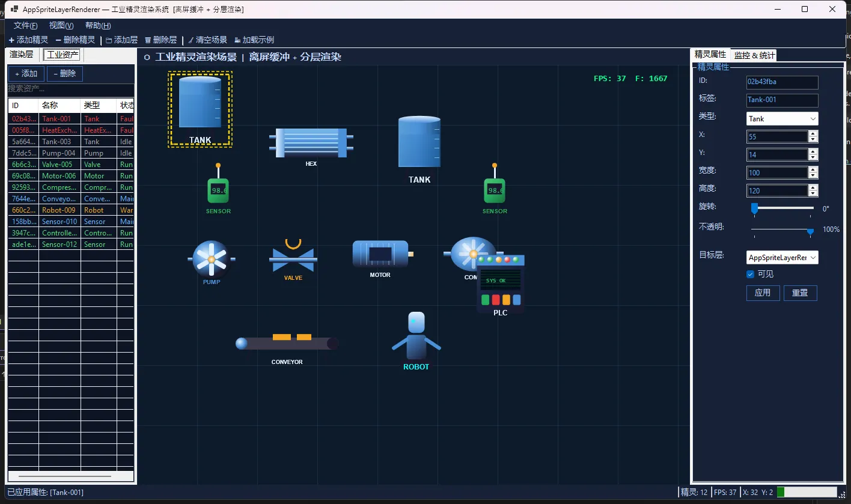Select the HEX heat exchanger sprite
The image size is (851, 504).
(x=311, y=143)
